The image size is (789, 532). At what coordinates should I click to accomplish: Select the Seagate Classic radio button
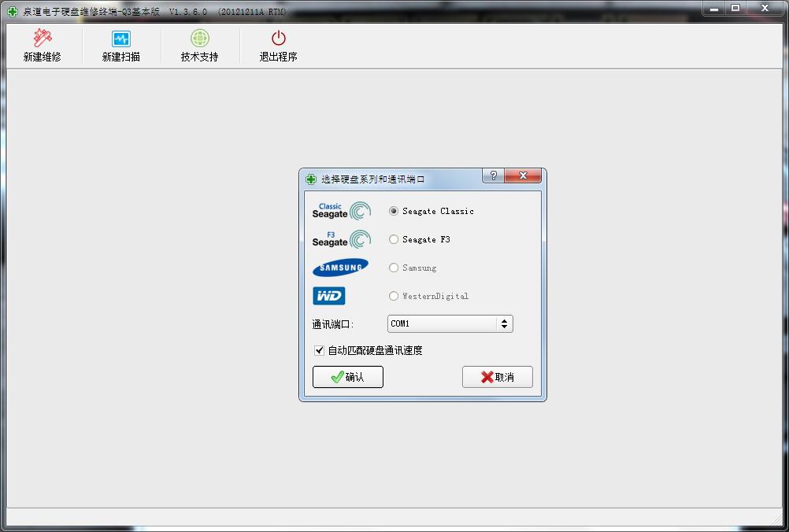[393, 210]
